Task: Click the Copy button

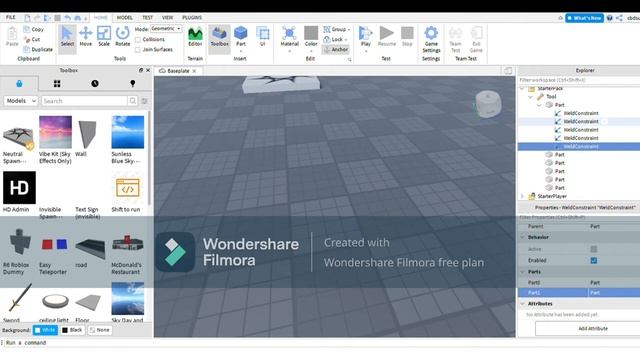Action: click(33, 29)
